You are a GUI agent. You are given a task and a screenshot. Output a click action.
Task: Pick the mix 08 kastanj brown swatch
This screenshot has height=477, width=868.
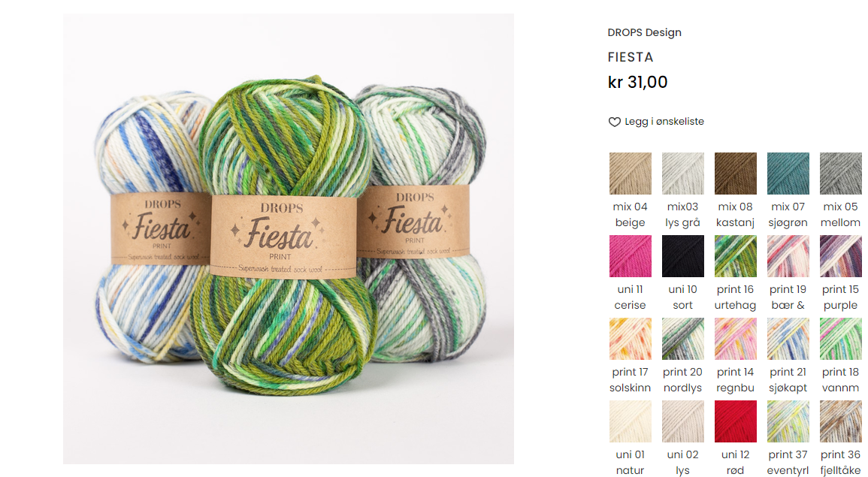[x=735, y=174]
